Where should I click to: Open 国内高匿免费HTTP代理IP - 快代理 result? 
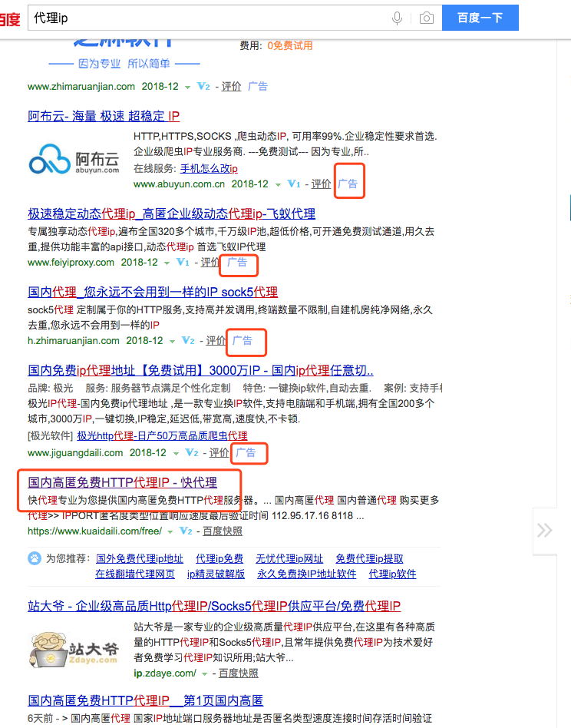coord(123,482)
